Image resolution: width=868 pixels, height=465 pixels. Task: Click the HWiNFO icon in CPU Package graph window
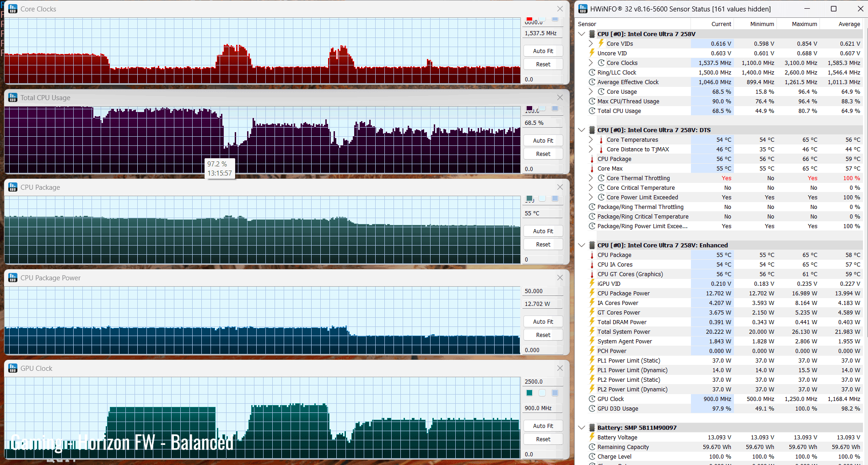pyautogui.click(x=13, y=187)
